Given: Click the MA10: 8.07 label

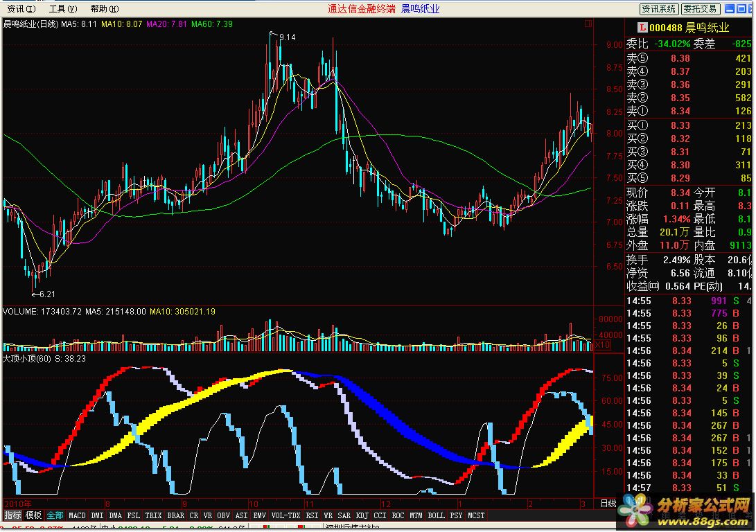Looking at the screenshot, I should (x=122, y=24).
